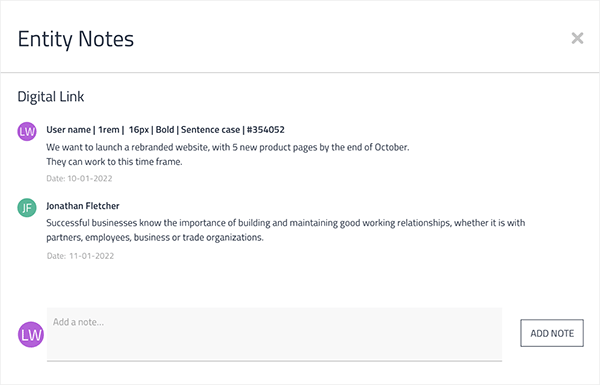This screenshot has height=385, width=600.
Task: Click the 'Successful businesses know' note line
Action: (x=285, y=223)
